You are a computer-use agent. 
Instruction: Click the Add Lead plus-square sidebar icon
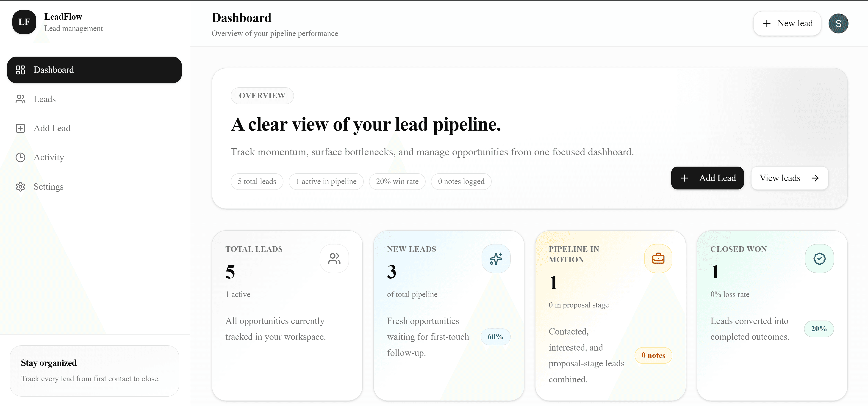click(x=21, y=128)
